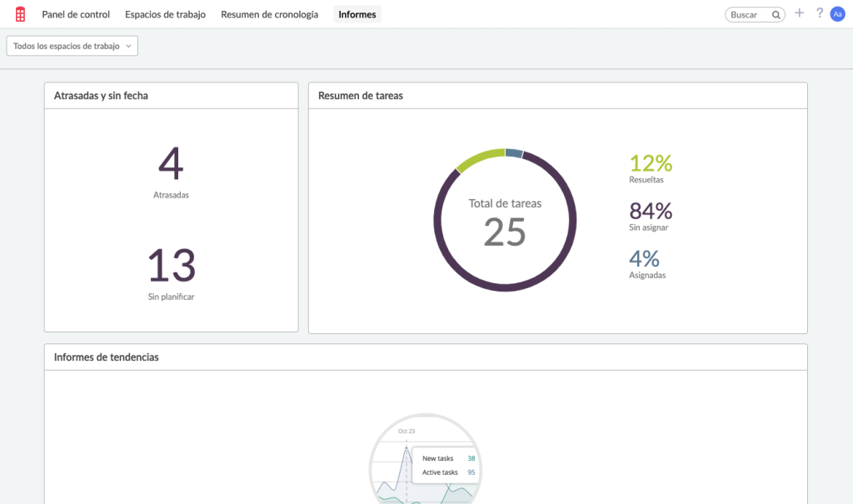The image size is (853, 504).
Task: Open quick-add using the plus icon
Action: coord(799,13)
